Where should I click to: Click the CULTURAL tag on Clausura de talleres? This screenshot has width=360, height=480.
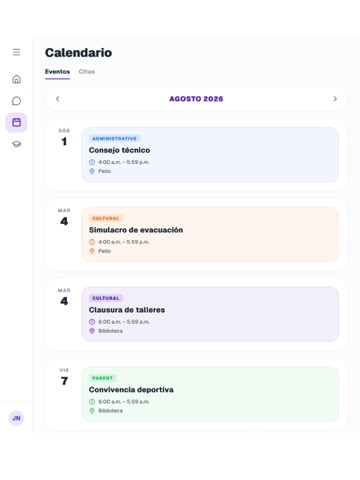pos(106,298)
